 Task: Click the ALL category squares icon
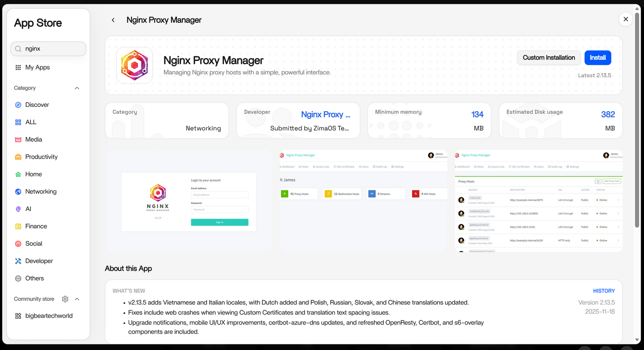(18, 122)
